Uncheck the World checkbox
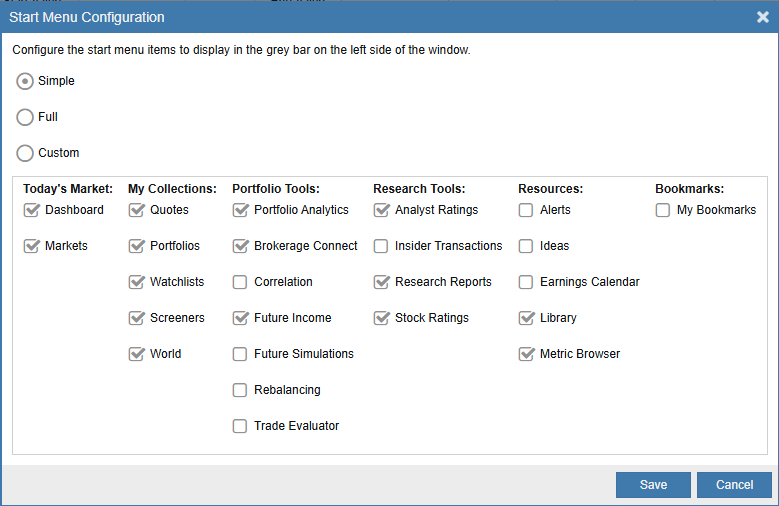Image resolution: width=779 pixels, height=506 pixels. coord(136,354)
